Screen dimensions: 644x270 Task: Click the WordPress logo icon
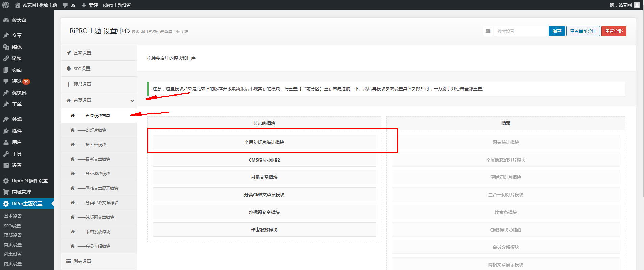(6, 5)
